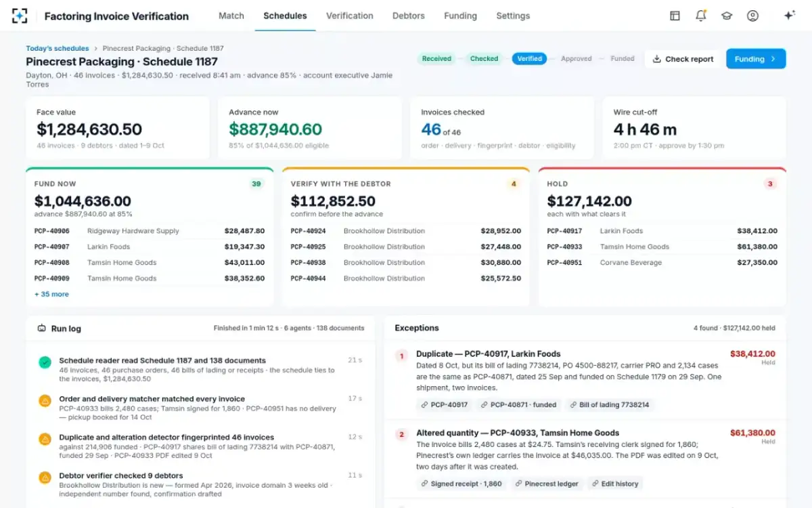
Task: Select row PCP-40907 Larkin Foods
Action: coord(150,247)
